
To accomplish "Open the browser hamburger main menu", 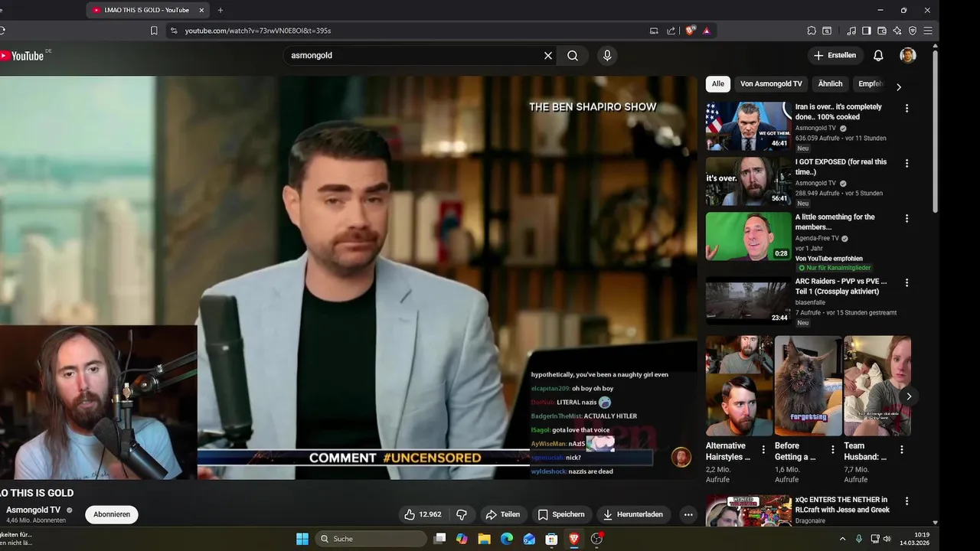I will (x=928, y=31).
